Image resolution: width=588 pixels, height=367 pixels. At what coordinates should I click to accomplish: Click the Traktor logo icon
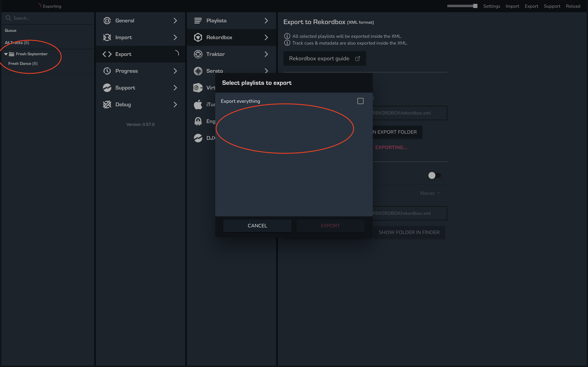198,54
